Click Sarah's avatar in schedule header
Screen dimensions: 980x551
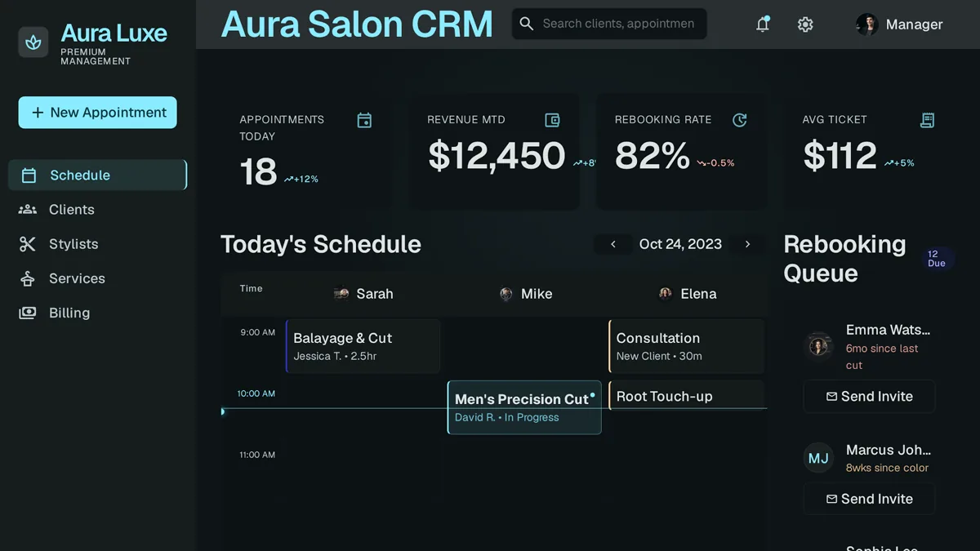click(342, 294)
